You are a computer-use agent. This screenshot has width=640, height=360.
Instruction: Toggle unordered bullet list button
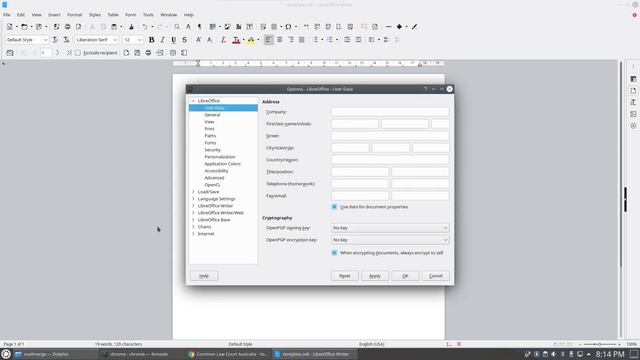point(316,40)
